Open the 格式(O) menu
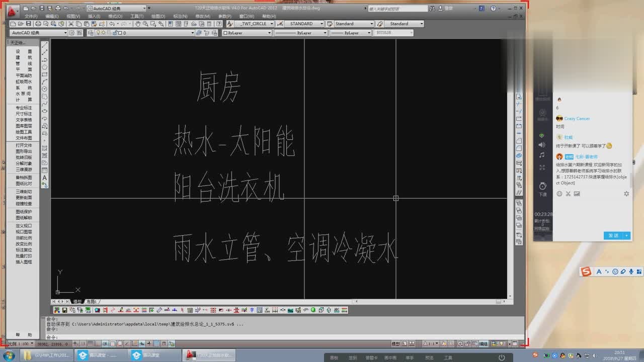Image resolution: width=644 pixels, height=362 pixels. 115,16
